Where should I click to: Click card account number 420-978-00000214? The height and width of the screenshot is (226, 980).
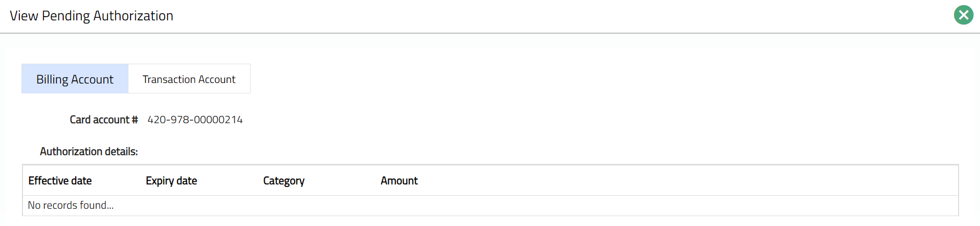coord(195,120)
